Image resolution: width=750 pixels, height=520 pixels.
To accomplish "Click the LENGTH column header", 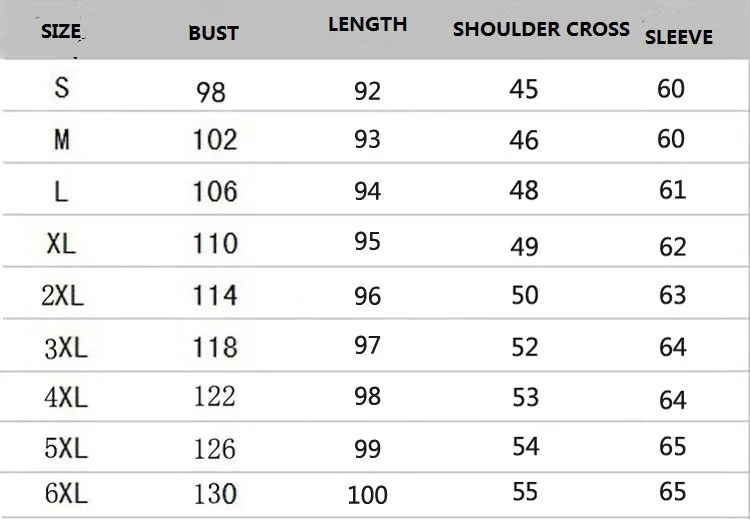I will [367, 24].
